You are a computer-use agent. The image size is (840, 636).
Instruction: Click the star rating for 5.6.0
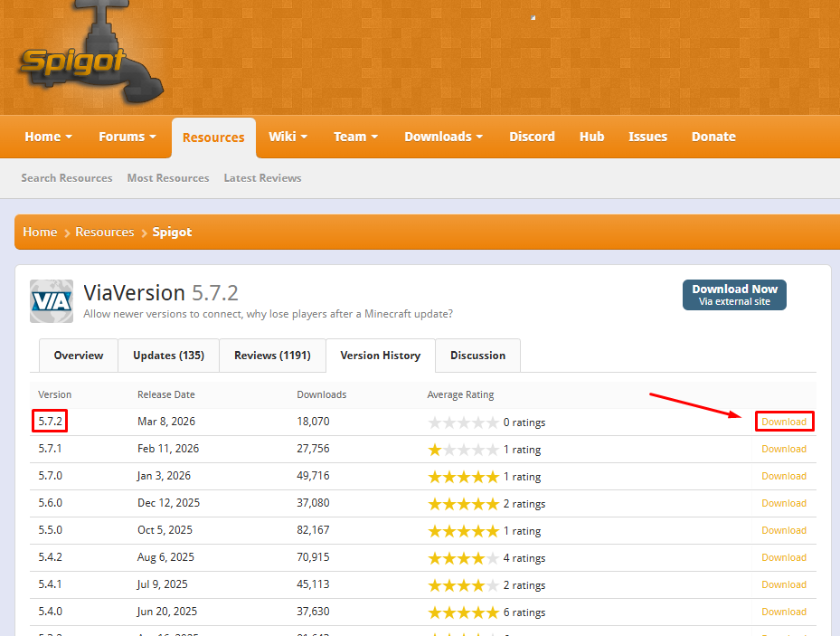(463, 504)
